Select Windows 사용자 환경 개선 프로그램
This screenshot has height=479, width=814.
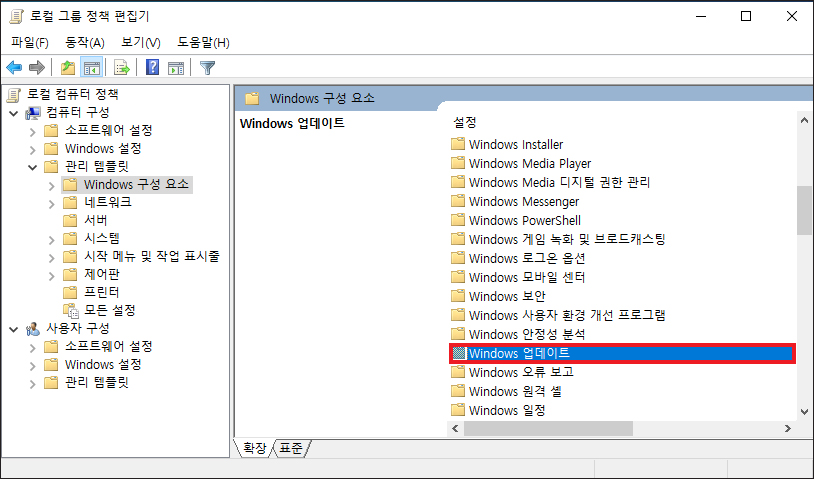(567, 315)
